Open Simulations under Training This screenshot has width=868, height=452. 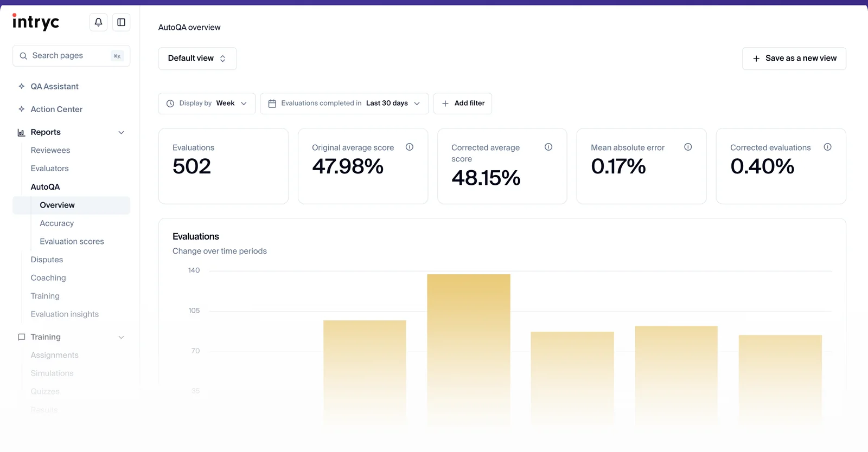tap(52, 373)
